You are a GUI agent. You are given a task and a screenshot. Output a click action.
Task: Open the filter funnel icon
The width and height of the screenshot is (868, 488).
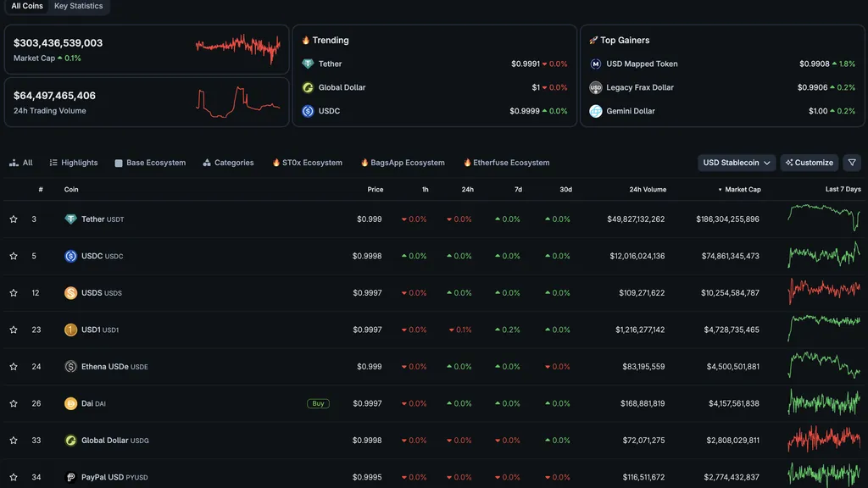tap(852, 163)
